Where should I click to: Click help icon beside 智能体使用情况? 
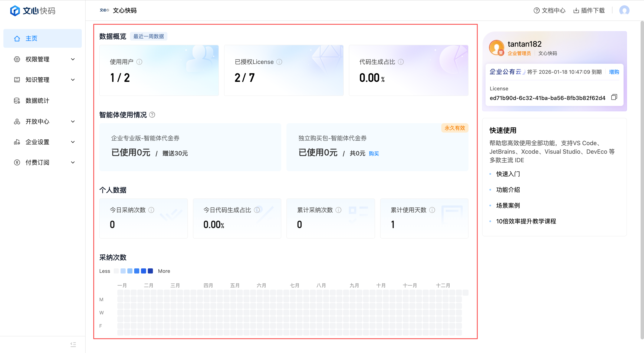(152, 115)
